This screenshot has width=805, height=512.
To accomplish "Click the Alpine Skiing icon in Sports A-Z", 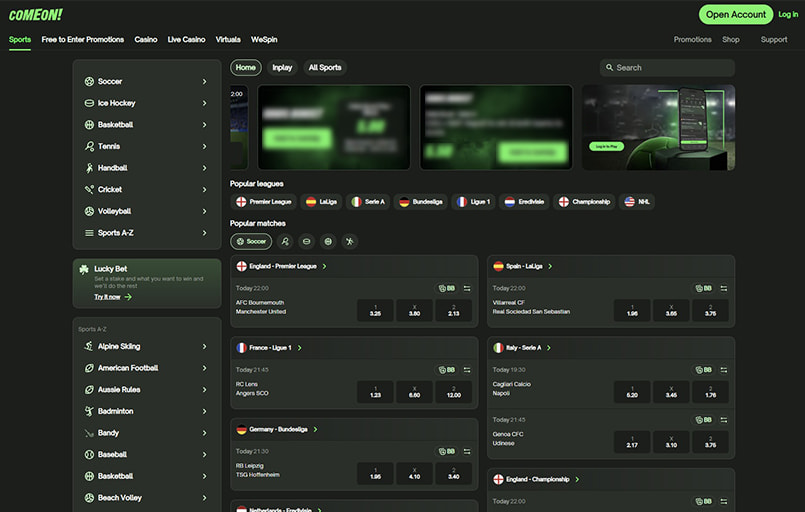I will [89, 346].
